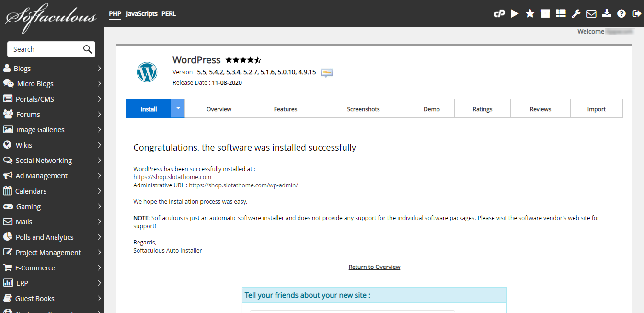Open the Reviews tab
Image resolution: width=644 pixels, height=313 pixels.
coord(540,109)
